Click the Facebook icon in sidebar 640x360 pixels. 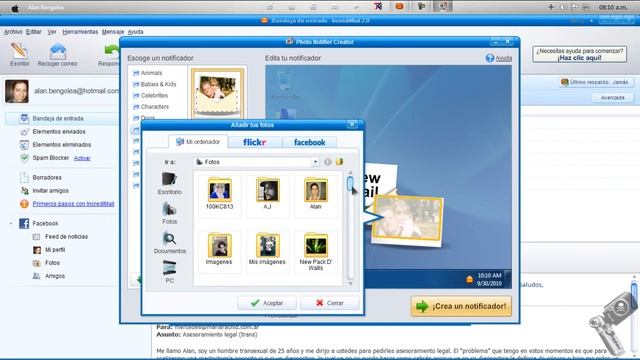[x=24, y=224]
